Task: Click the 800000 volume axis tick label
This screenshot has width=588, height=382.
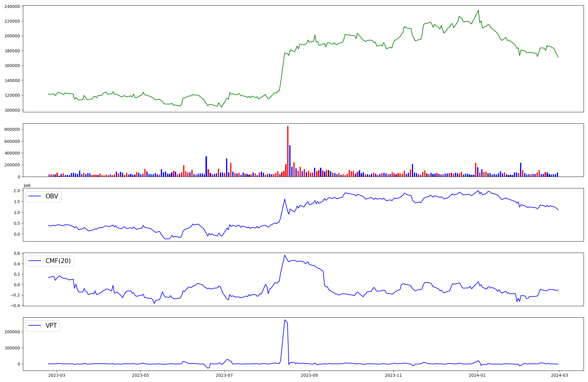Action: 12,129
